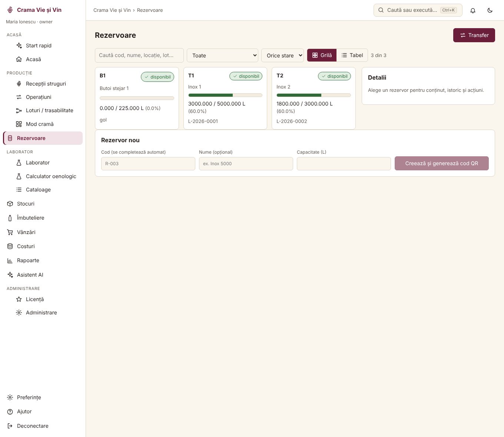The image size is (504, 437).
Task: Open Calculator oenologic flask icon
Action: (19, 176)
